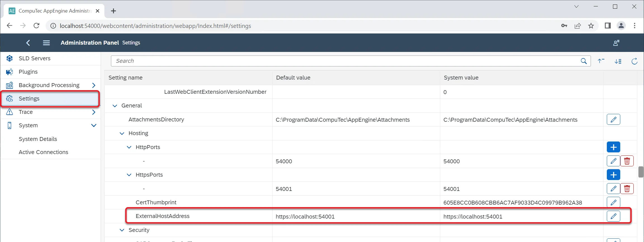
Task: Collapse the Security settings section
Action: tap(122, 230)
